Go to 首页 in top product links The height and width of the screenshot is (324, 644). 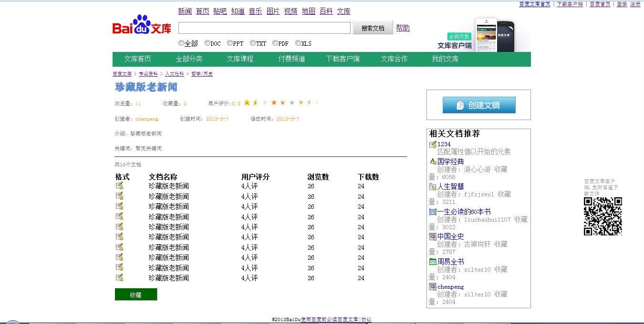pos(203,11)
